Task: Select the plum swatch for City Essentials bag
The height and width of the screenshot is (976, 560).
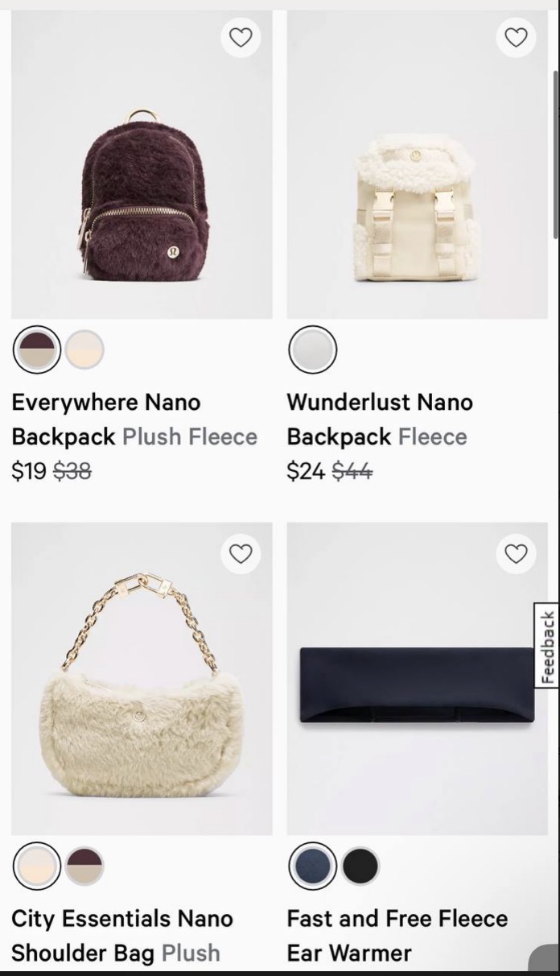Action: pos(85,866)
